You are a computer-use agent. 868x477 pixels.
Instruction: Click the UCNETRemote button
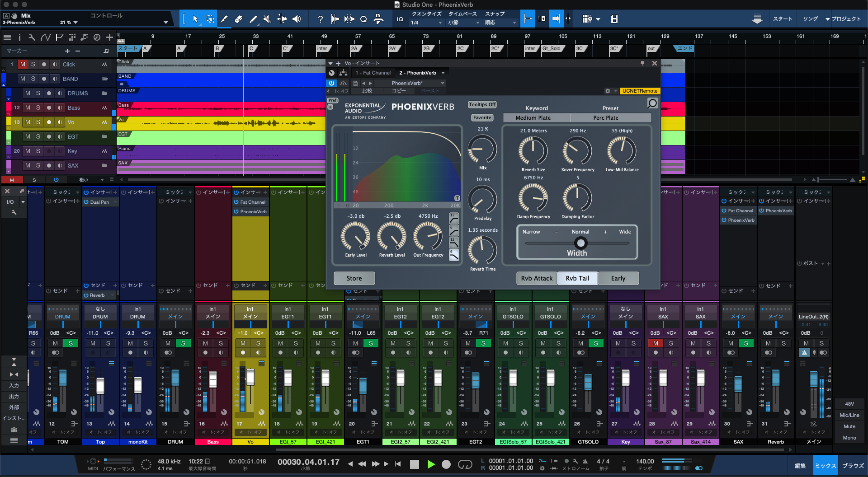[x=640, y=91]
